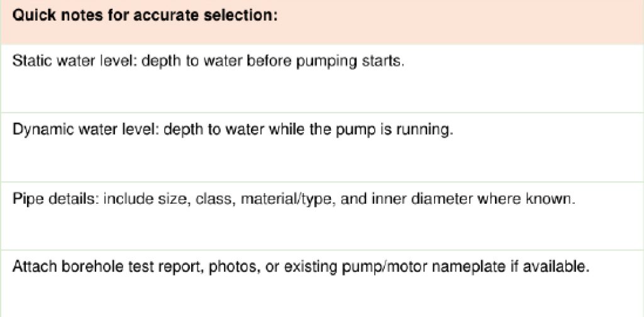Click 'depth to water' in the Static row
The width and height of the screenshot is (644, 317).
tap(190, 62)
